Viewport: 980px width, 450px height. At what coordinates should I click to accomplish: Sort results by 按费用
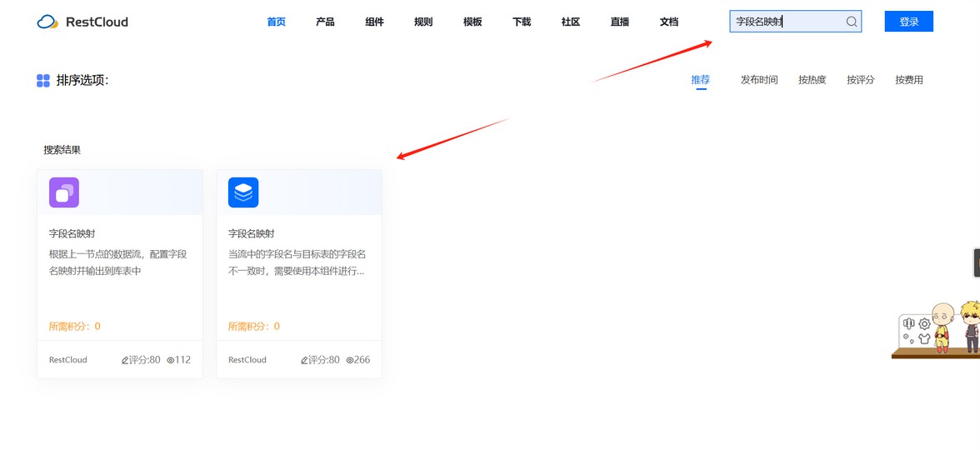click(908, 80)
